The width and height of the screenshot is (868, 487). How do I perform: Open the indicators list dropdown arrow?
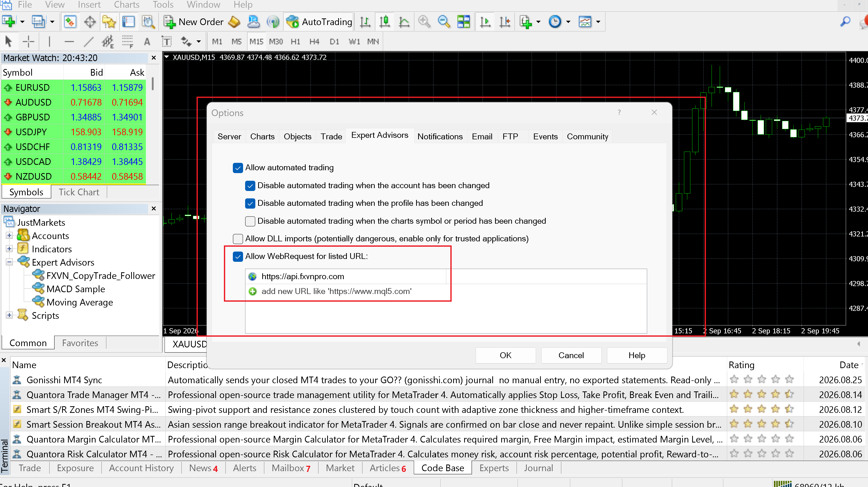(x=538, y=22)
